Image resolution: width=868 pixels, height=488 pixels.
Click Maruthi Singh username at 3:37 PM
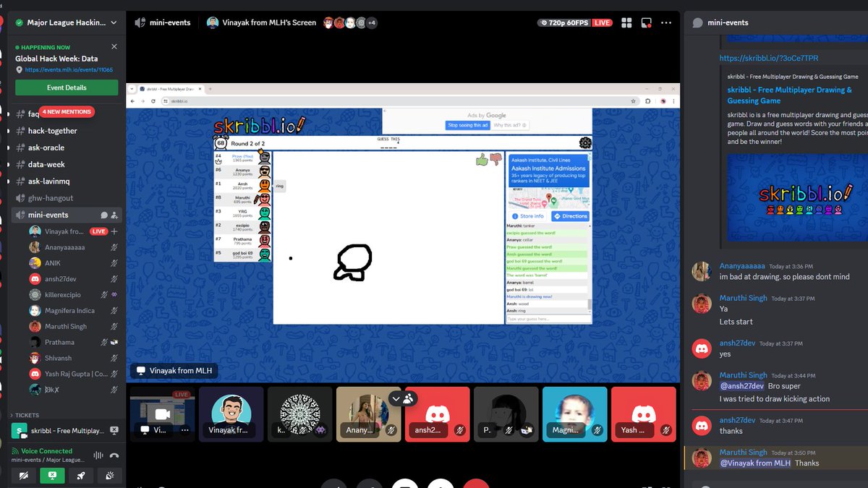(743, 299)
